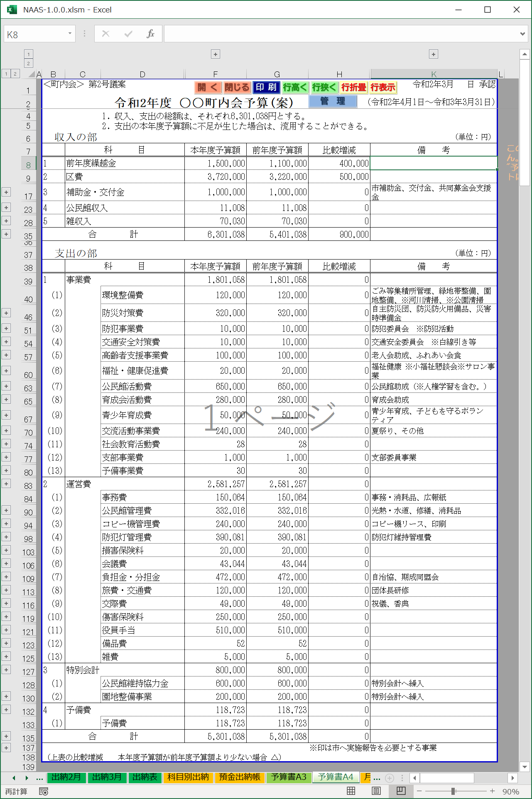Click horizontal scrollbar right arrow
Screen dimensions: 532x799
point(512,778)
